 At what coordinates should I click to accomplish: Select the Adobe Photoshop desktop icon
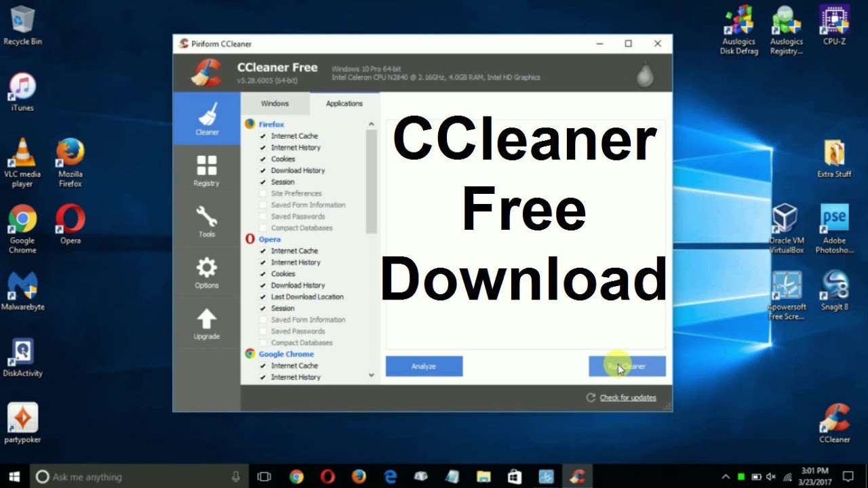(835, 229)
